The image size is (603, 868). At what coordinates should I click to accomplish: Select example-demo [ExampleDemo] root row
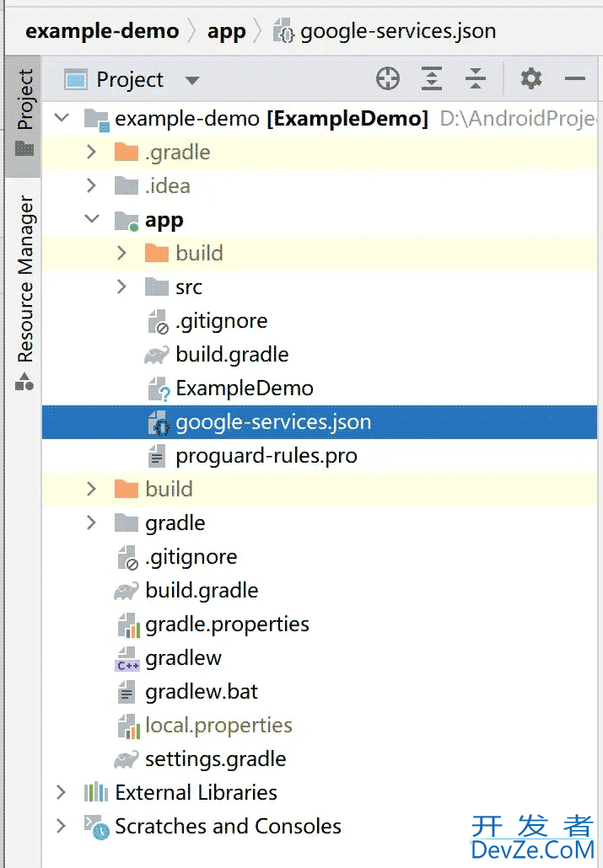click(x=320, y=118)
